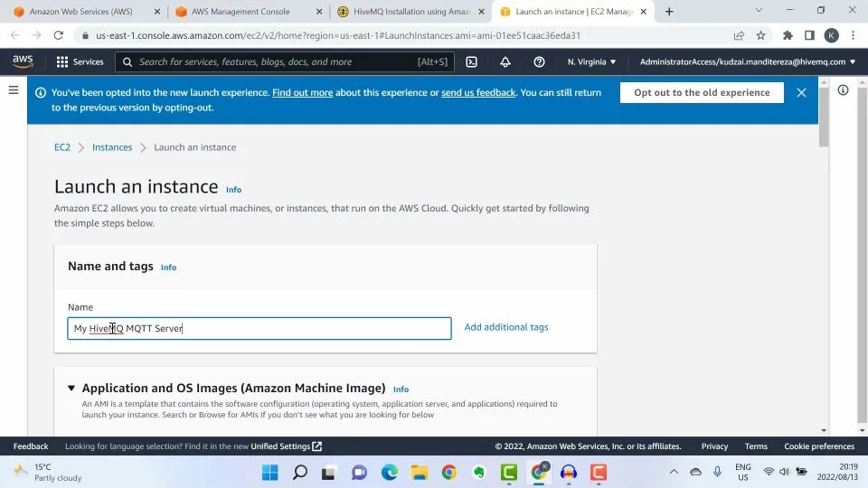Open the N. Virginia region dropdown
The width and height of the screenshot is (868, 488).
click(x=591, y=62)
